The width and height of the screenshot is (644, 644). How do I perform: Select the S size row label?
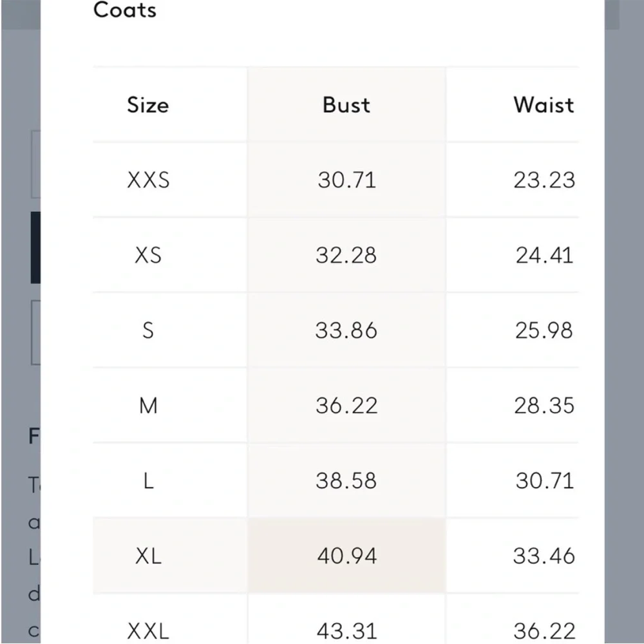tap(148, 330)
